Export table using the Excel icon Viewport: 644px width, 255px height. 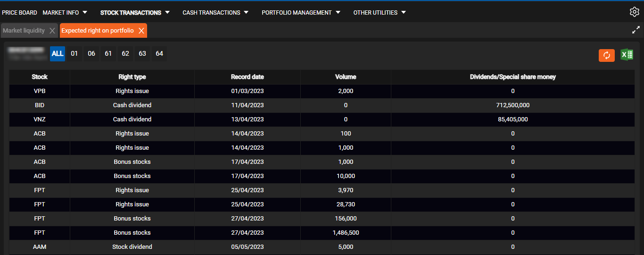pos(627,55)
